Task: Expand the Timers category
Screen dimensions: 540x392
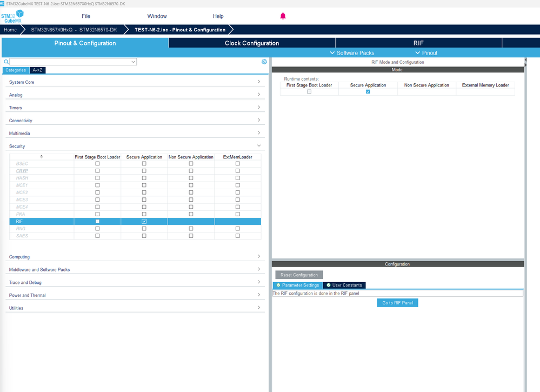Action: tap(135, 108)
